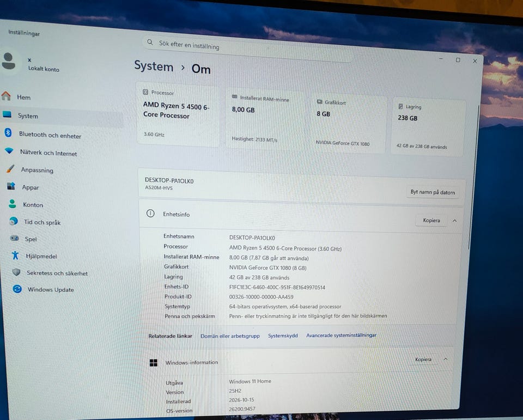
Task: Click the System monitor icon in sidebar
Action: pos(7,114)
